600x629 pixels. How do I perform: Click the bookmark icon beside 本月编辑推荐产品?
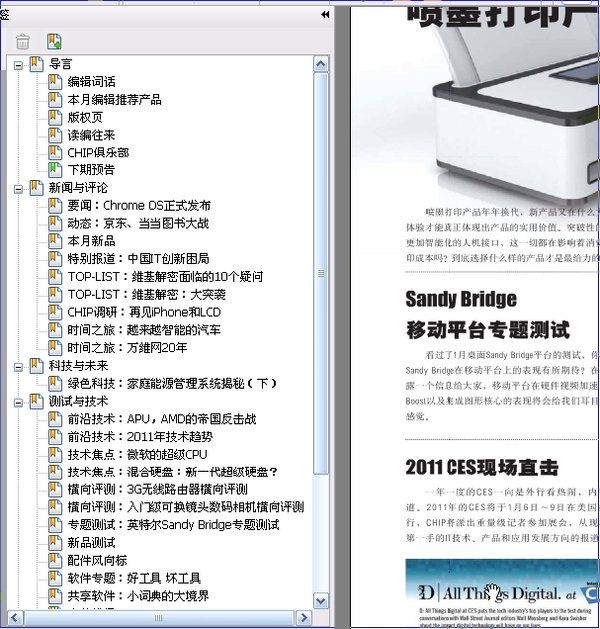tap(55, 99)
